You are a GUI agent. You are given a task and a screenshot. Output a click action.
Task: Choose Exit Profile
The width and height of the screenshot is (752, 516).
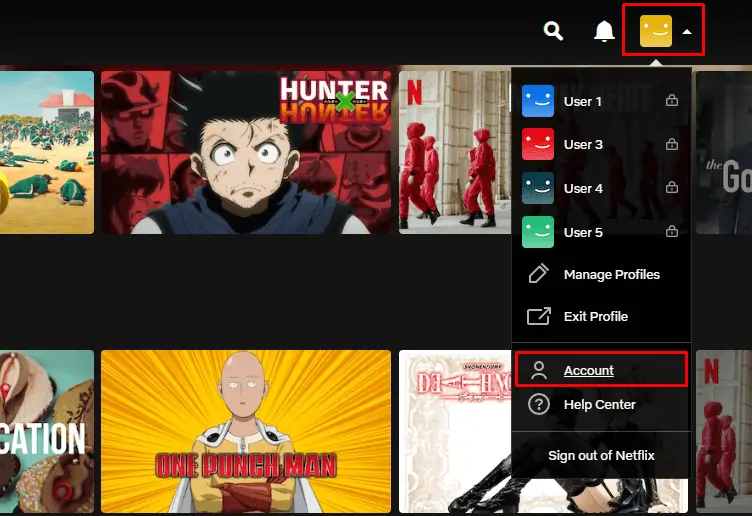click(596, 317)
